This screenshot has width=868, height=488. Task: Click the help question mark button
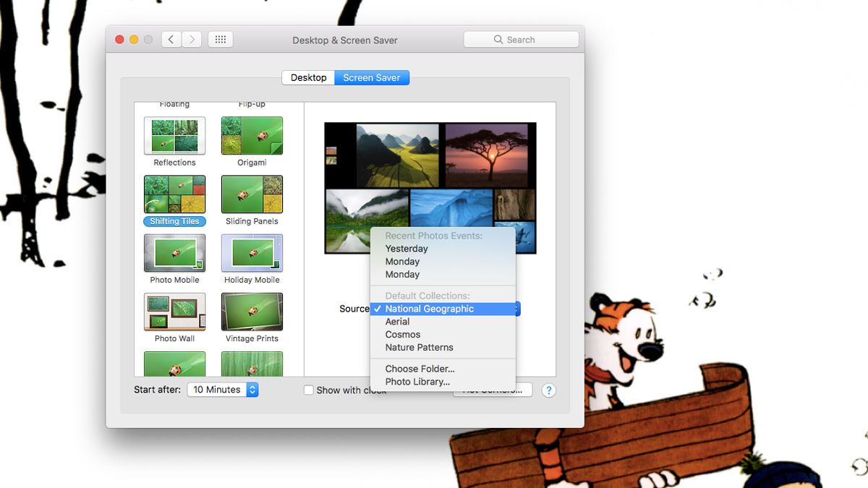tap(549, 390)
